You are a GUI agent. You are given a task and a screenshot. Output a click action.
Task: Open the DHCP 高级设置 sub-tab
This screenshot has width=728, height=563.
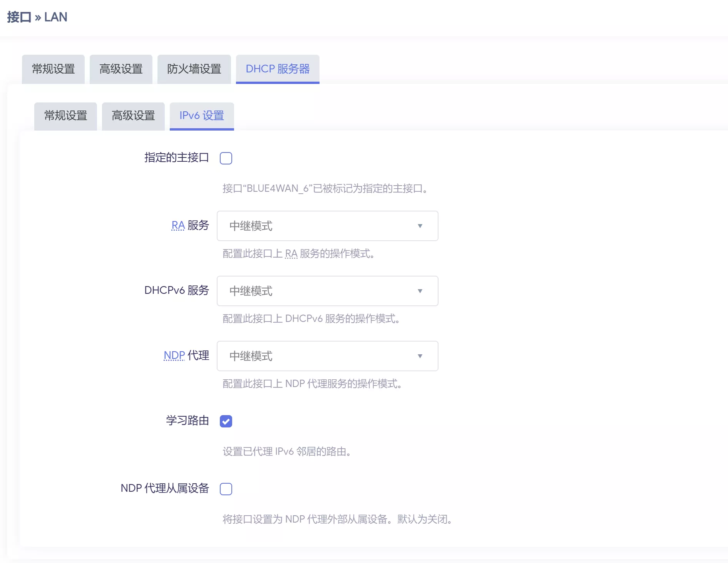pyautogui.click(x=133, y=116)
